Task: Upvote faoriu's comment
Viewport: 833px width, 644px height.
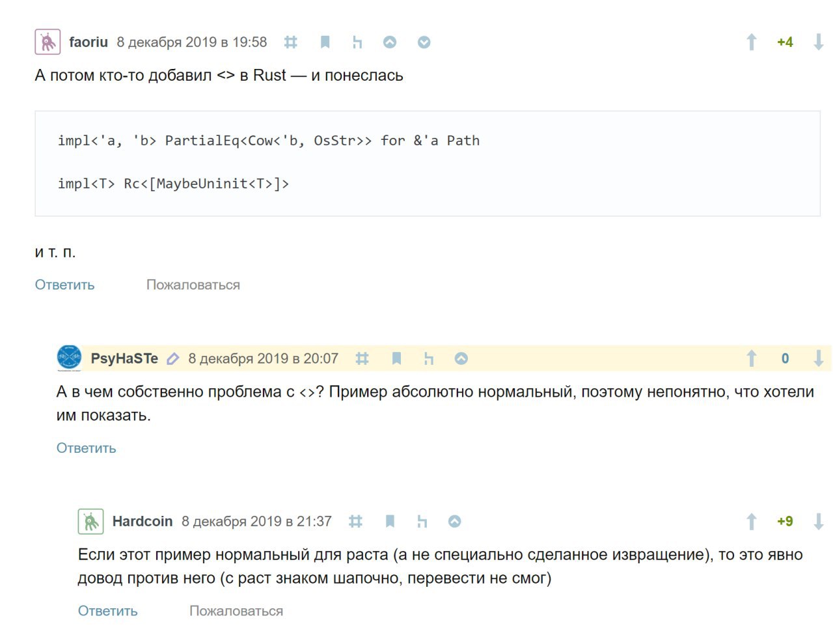Action: (x=752, y=42)
